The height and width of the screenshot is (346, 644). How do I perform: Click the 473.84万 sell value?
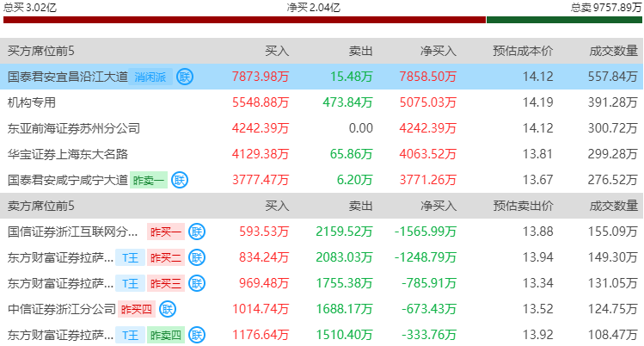(348, 102)
